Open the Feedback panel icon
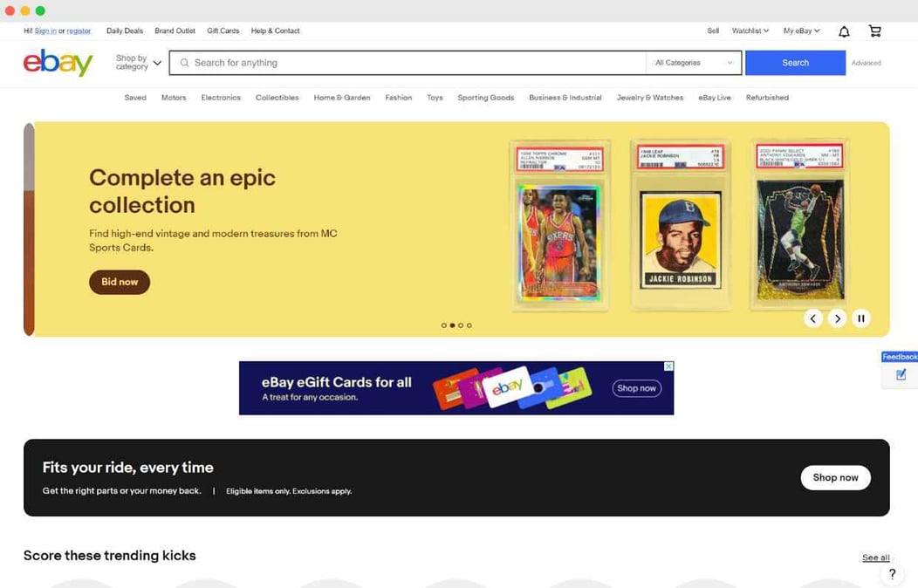Image resolution: width=918 pixels, height=588 pixels. (899, 373)
